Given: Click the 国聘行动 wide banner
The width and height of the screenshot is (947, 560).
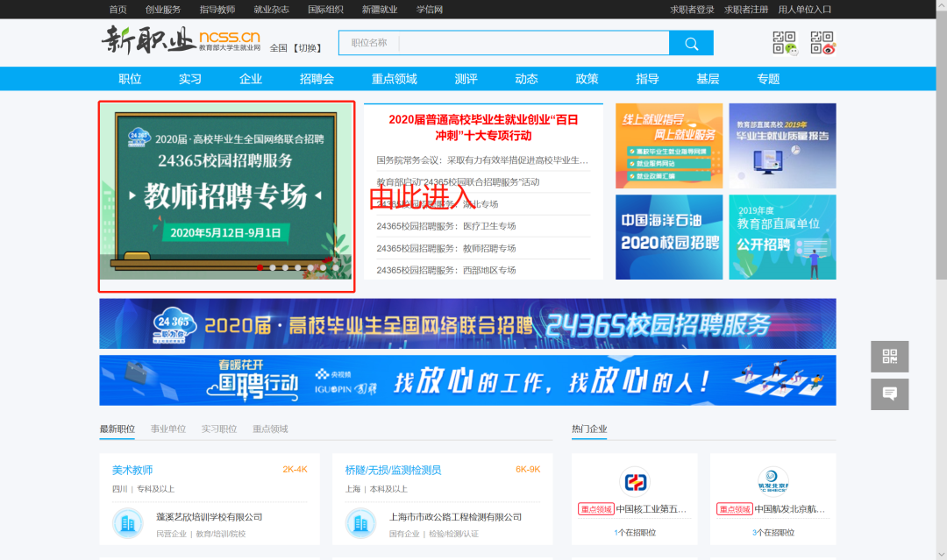Looking at the screenshot, I should (467, 380).
